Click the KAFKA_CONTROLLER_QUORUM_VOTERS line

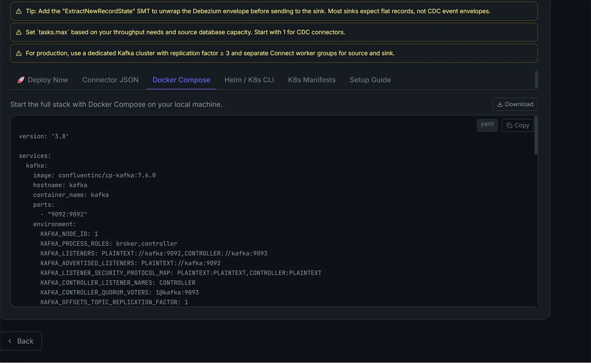pos(120,293)
